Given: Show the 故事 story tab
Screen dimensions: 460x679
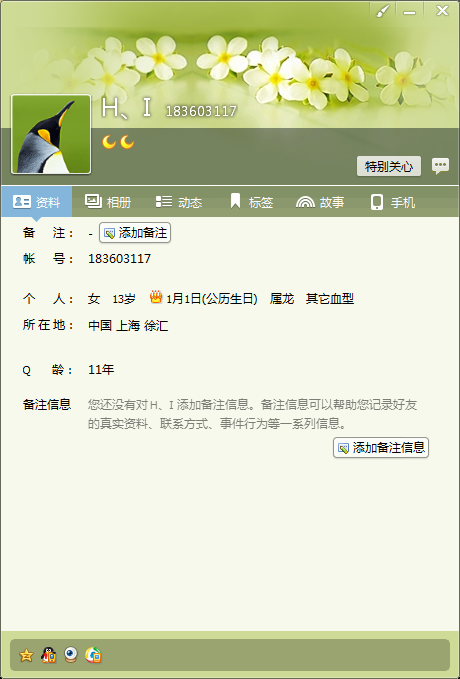Looking at the screenshot, I should 320,202.
